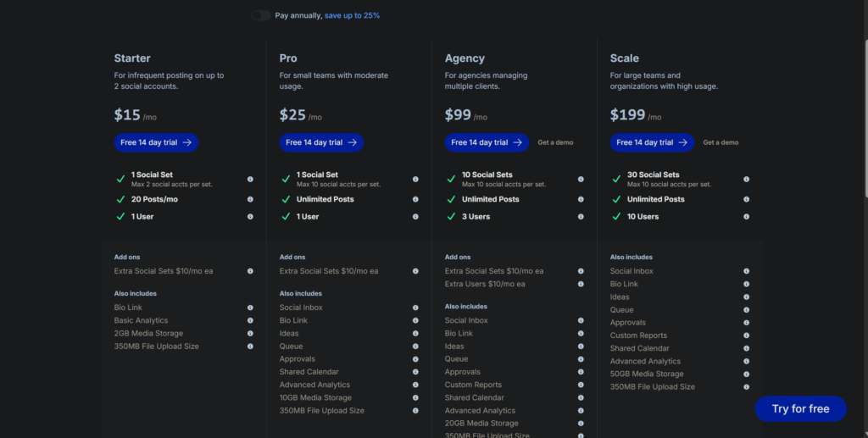Click the Scale plan free trial button
The image size is (868, 438).
(652, 142)
